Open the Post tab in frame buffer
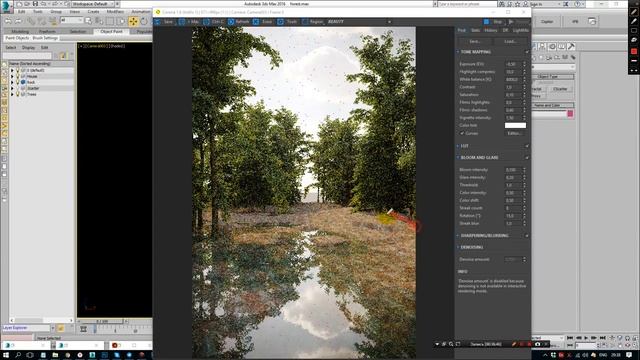This screenshot has height=360, width=640. (x=461, y=30)
